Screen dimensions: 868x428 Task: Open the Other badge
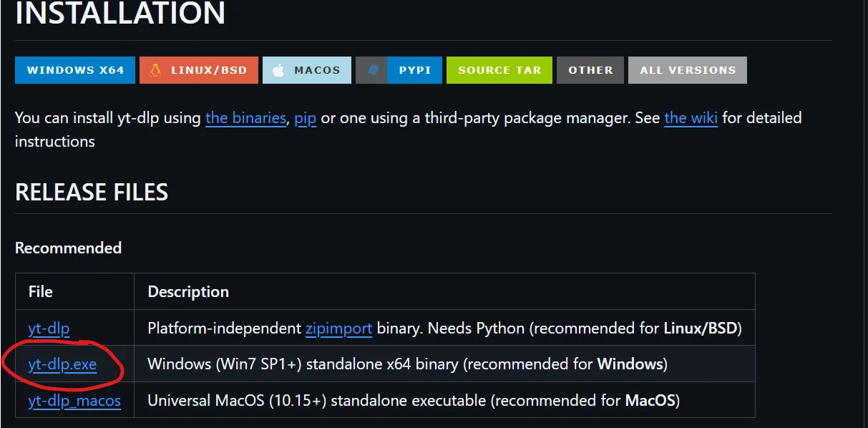point(590,70)
